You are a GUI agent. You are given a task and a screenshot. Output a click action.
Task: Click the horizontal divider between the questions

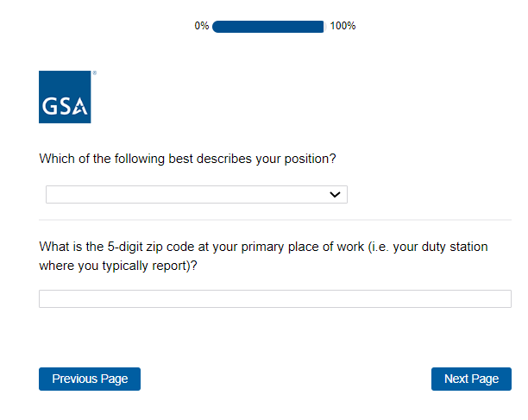pos(274,220)
